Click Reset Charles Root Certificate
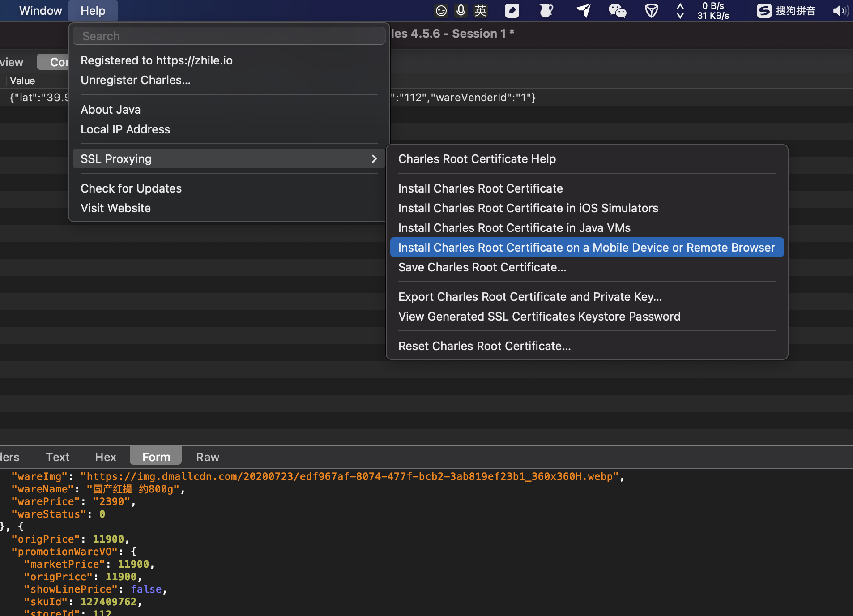The height and width of the screenshot is (616, 853). (484, 346)
